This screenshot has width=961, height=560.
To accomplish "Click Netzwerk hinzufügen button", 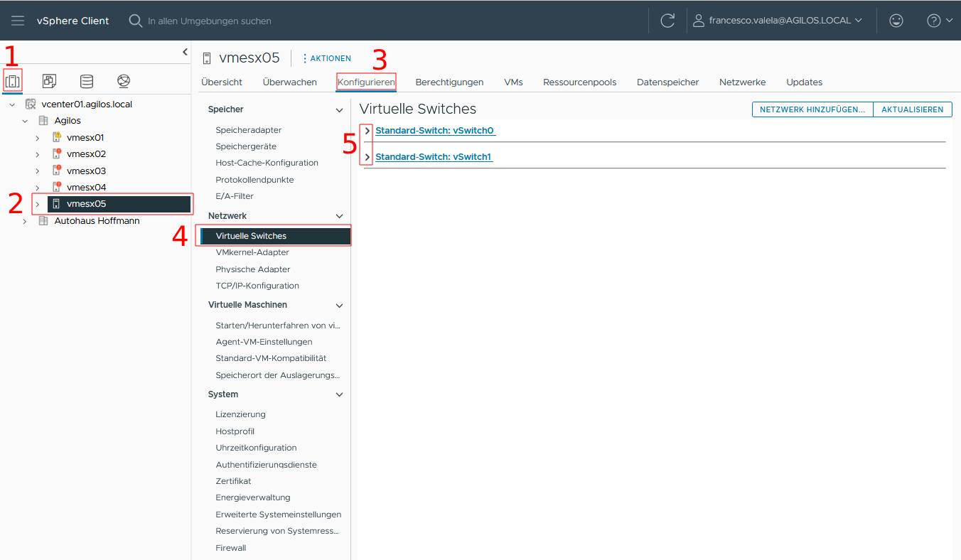I will [812, 109].
